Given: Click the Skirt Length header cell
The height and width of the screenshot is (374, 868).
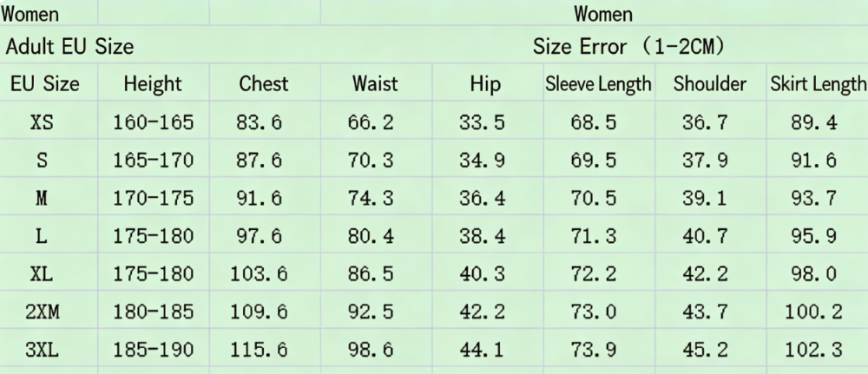Looking at the screenshot, I should click(819, 84).
